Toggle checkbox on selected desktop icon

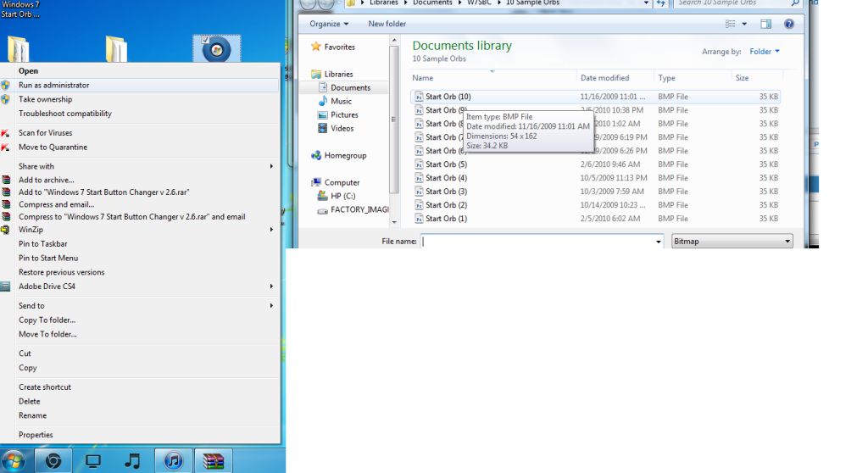(205, 40)
